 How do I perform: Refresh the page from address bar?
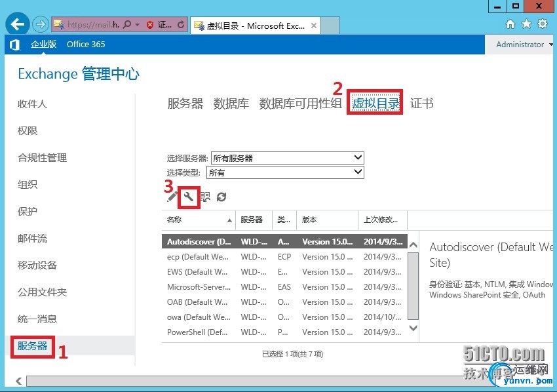click(x=181, y=24)
